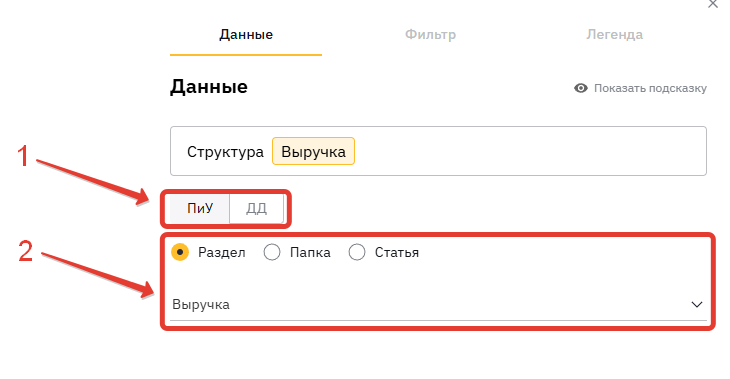Click the Раздел option label text
Screen dimensions: 730x379
pos(222,252)
